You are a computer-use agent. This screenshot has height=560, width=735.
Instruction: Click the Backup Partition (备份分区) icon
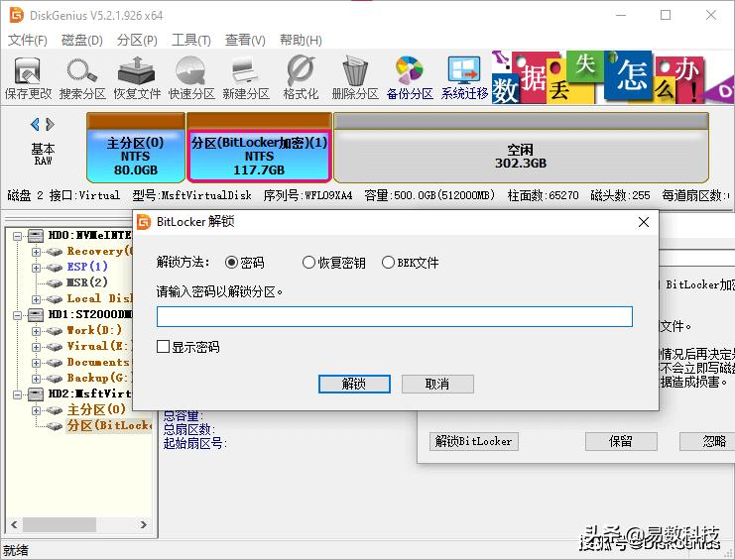(x=410, y=77)
